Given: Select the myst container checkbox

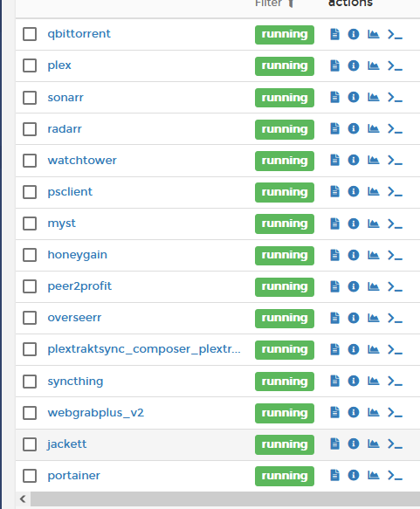Looking at the screenshot, I should (30, 224).
